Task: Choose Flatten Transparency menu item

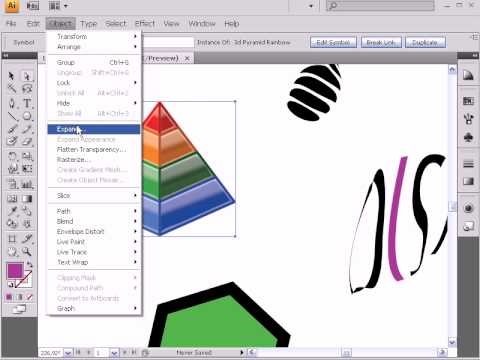Action: (94, 150)
